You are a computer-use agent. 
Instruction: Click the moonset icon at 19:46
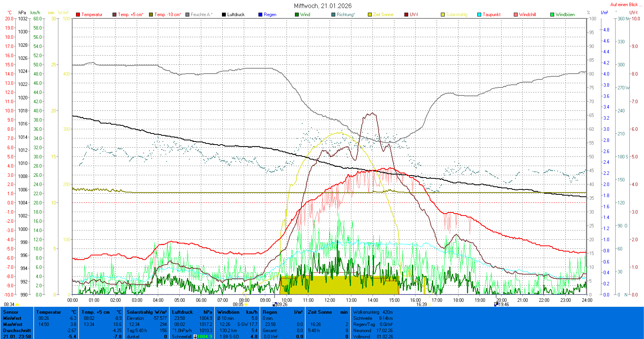pyautogui.click(x=496, y=304)
